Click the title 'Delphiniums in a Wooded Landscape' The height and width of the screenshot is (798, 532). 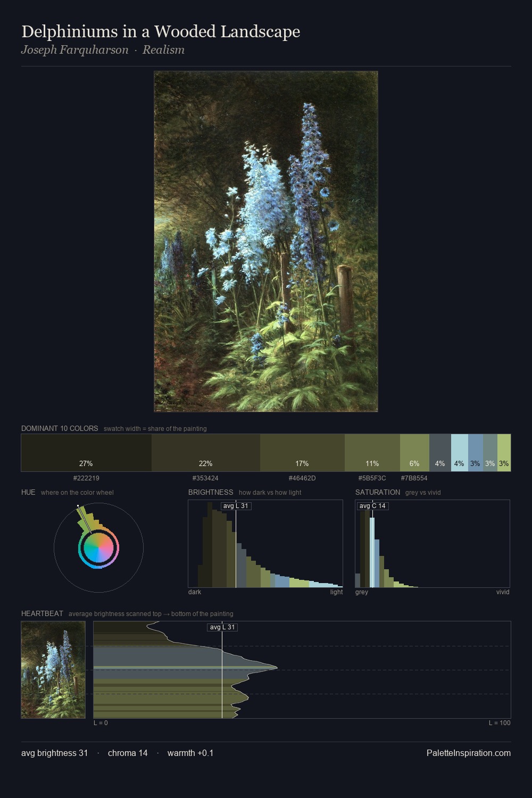click(x=161, y=31)
